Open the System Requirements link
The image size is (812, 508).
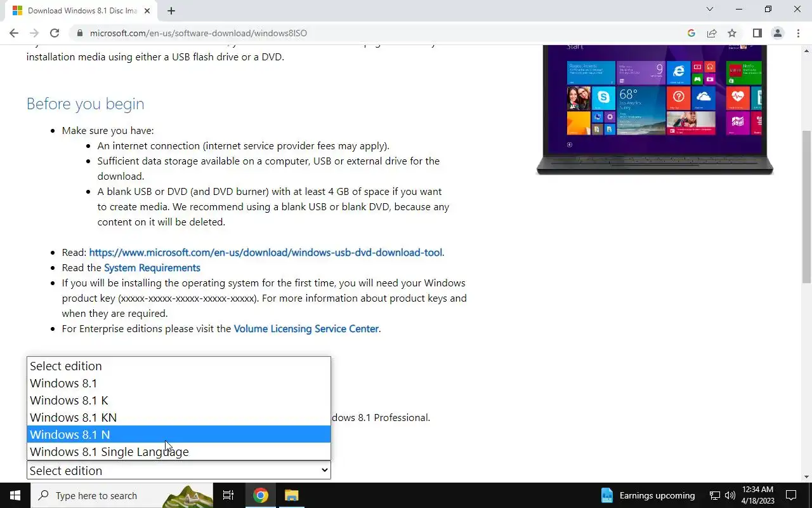point(152,268)
